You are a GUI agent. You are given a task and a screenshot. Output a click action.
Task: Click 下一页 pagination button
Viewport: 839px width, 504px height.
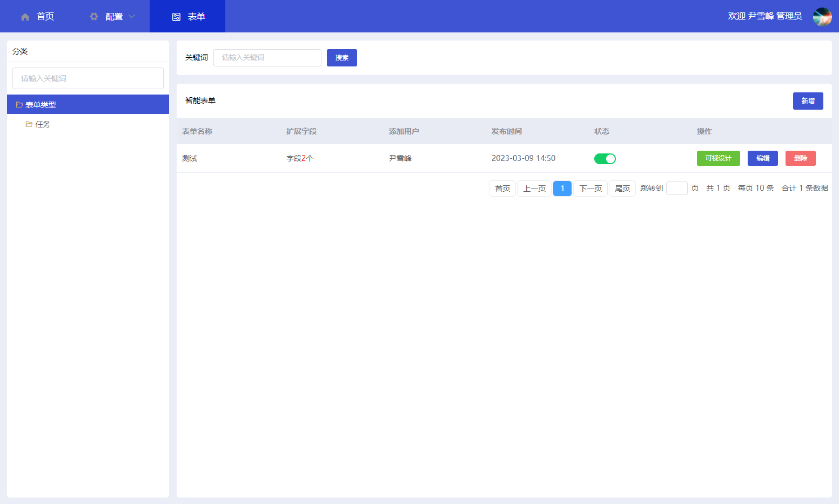coord(590,189)
